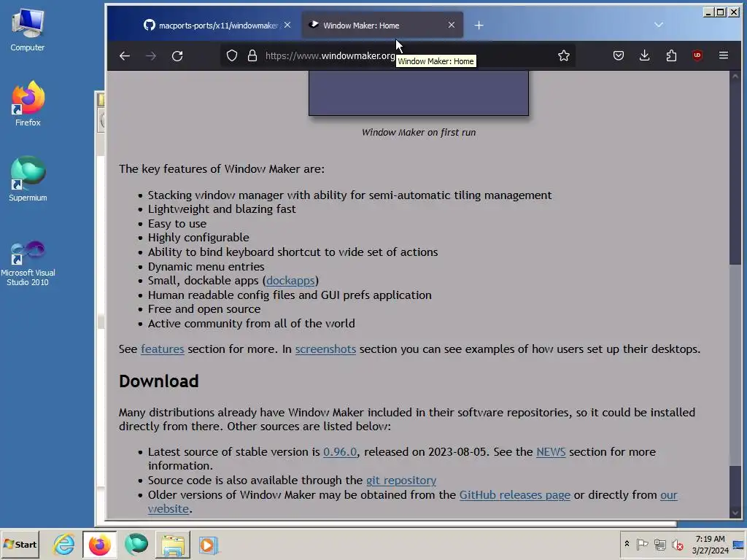This screenshot has height=560, width=747.
Task: Click 'Highly configurable' list item
Action: coord(198,238)
